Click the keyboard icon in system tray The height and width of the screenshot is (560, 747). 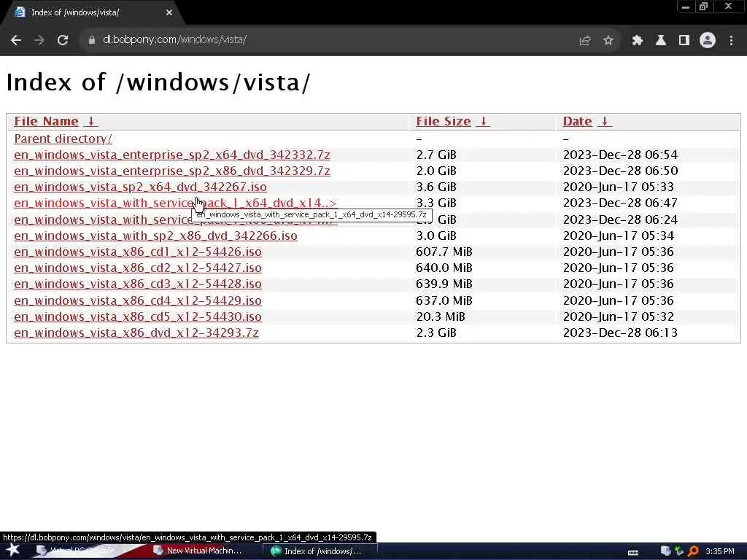(x=632, y=553)
